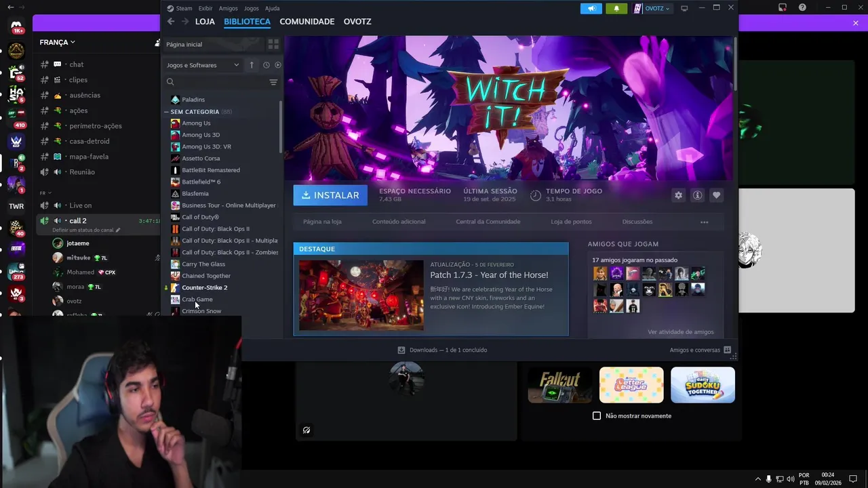
Task: Open Steam menu
Action: tap(180, 8)
